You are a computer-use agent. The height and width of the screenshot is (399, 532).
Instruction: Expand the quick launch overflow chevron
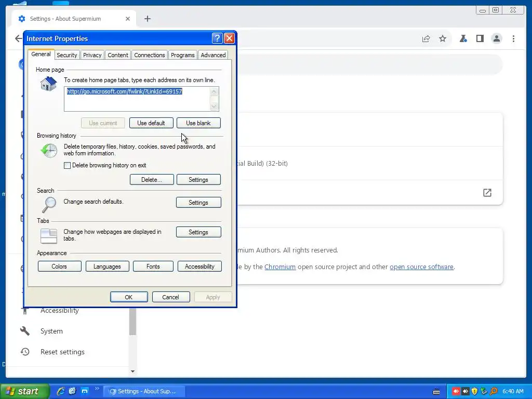coord(97,389)
